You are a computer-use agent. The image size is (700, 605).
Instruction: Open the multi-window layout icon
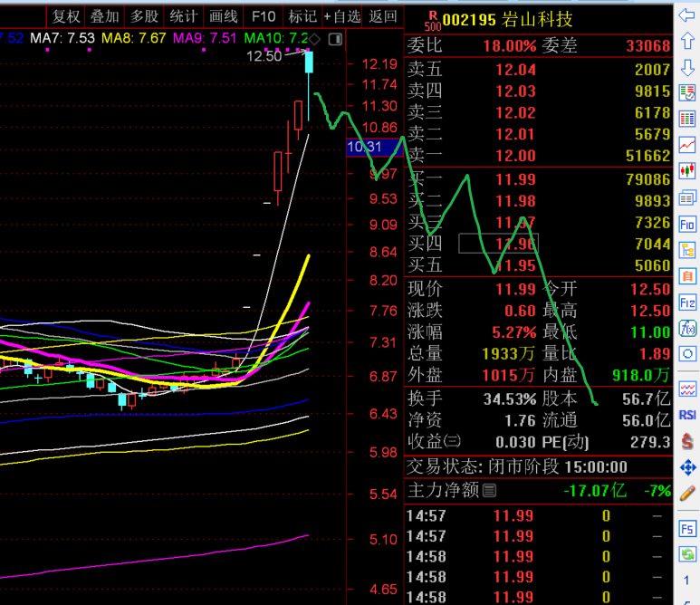687,197
